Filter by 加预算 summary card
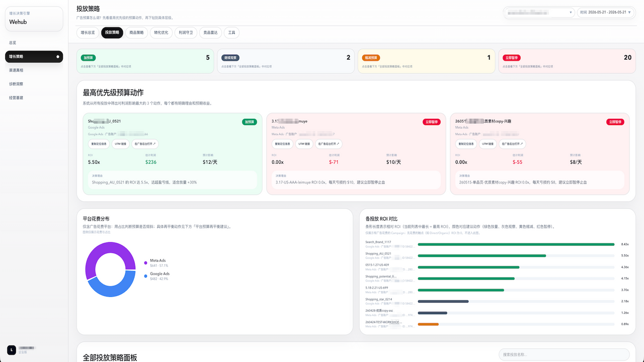Viewport: 644px width, 362px height. click(145, 61)
